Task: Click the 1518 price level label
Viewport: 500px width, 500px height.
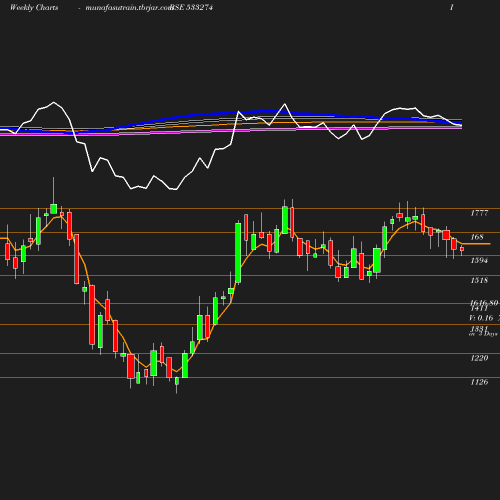Action: pyautogui.click(x=479, y=280)
